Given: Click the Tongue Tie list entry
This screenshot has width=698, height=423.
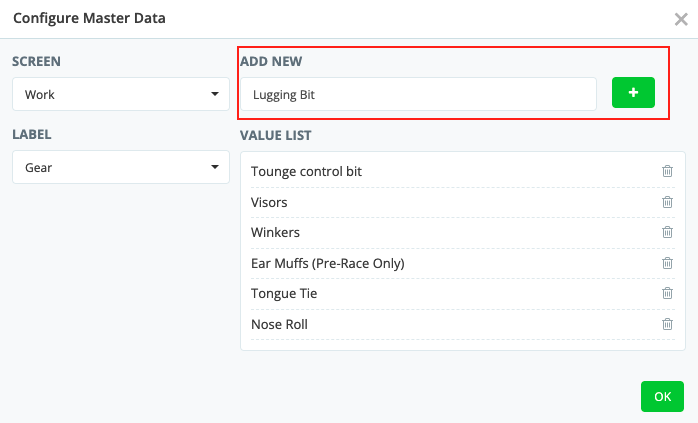Looking at the screenshot, I should pos(284,293).
